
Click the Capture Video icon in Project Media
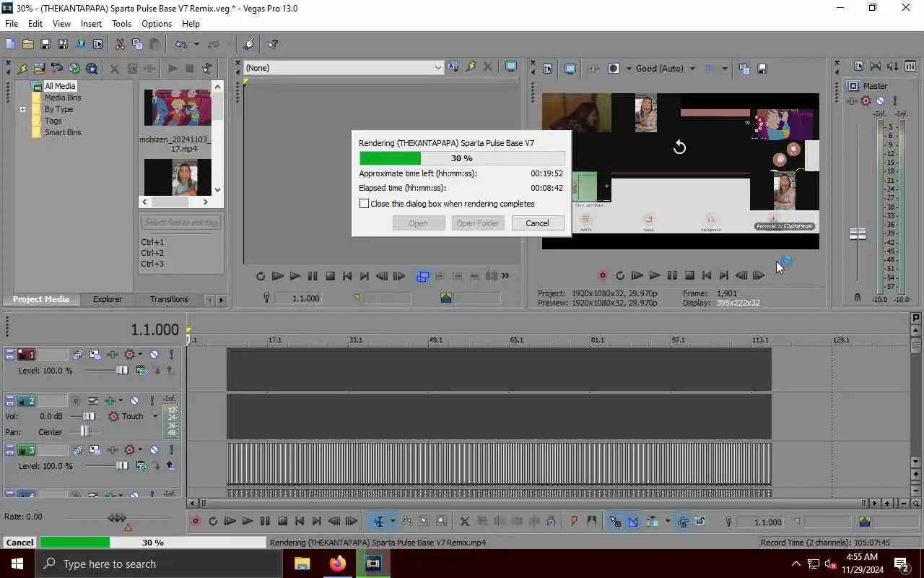click(40, 69)
